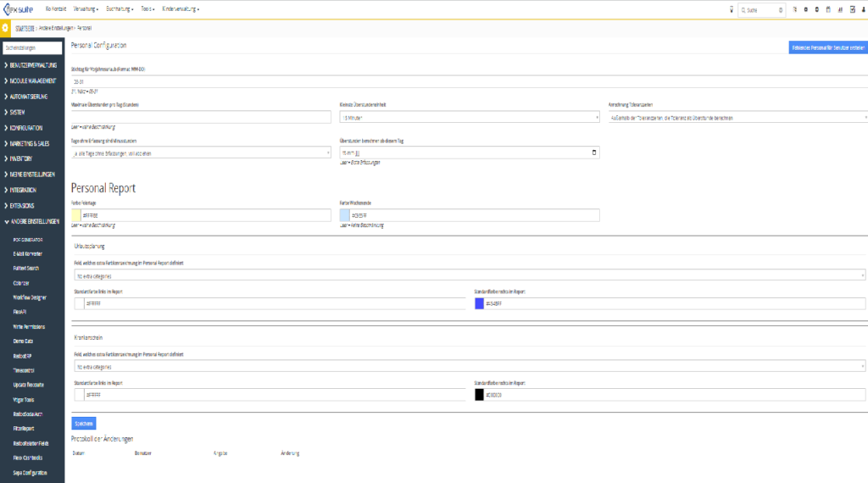Screen dimensions: 868x483
Task: Click the Flexsuite logo
Action: [19, 9]
